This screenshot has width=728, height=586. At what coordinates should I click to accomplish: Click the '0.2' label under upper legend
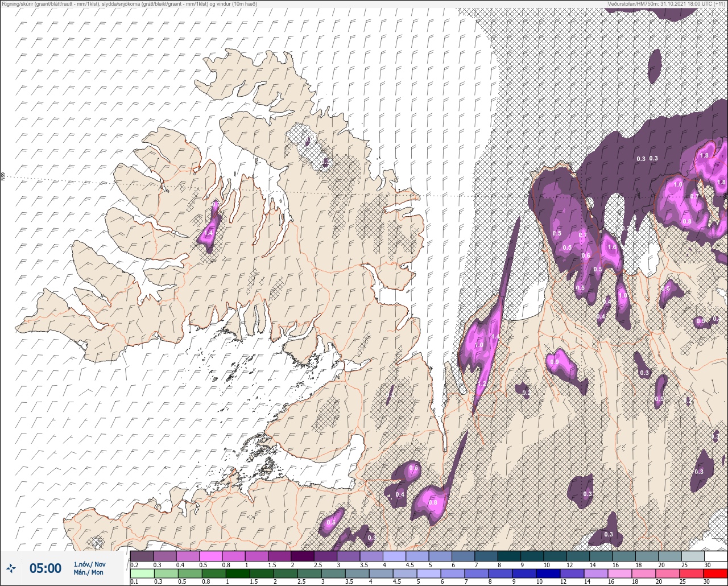point(134,564)
